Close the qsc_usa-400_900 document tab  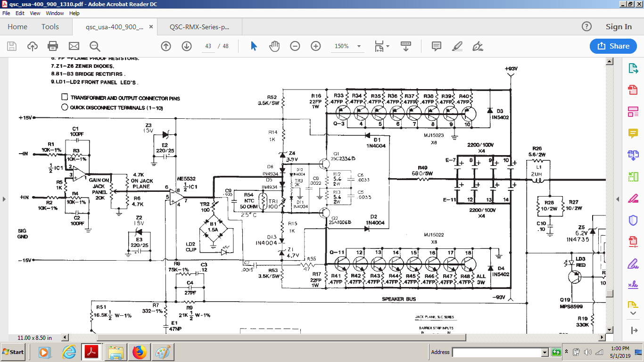[x=151, y=27]
